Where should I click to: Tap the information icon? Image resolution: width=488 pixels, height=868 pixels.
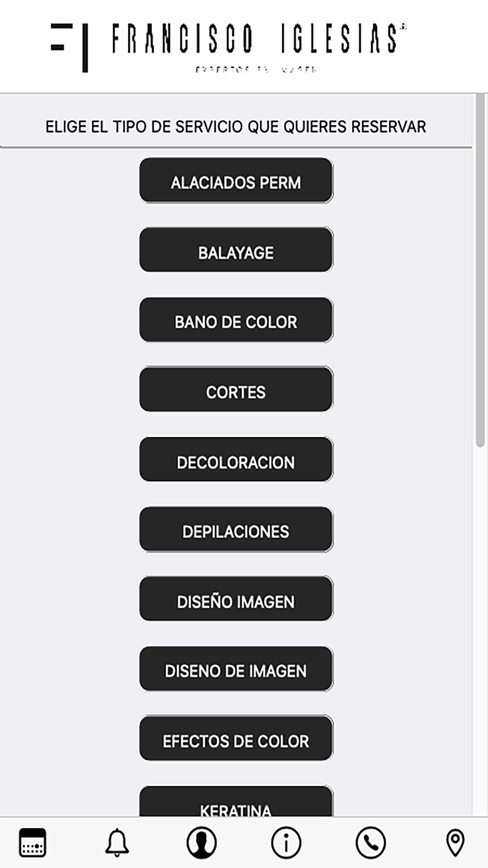[x=286, y=843]
